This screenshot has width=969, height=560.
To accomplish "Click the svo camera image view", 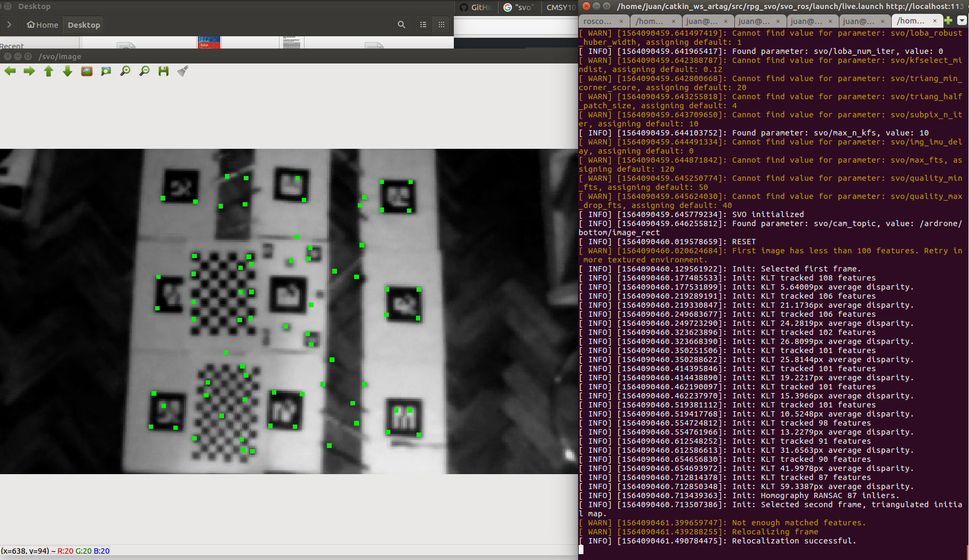I will (289, 311).
